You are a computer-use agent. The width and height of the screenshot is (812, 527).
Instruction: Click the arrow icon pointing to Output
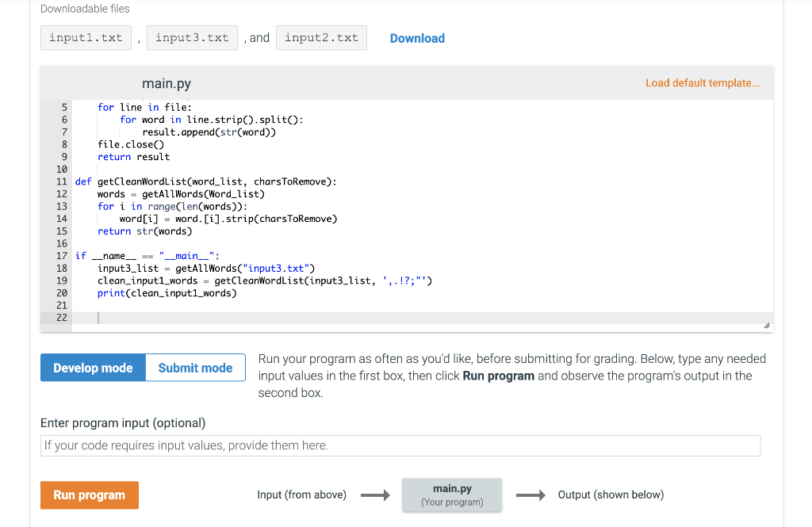530,495
